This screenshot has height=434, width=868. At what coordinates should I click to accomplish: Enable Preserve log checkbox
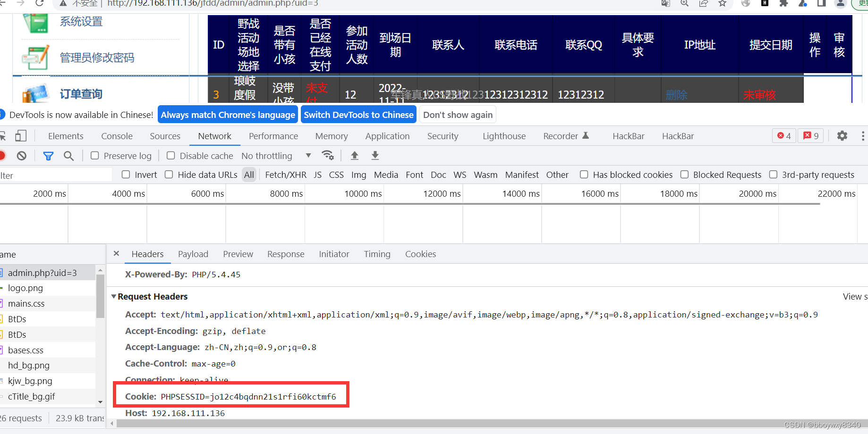pos(95,156)
